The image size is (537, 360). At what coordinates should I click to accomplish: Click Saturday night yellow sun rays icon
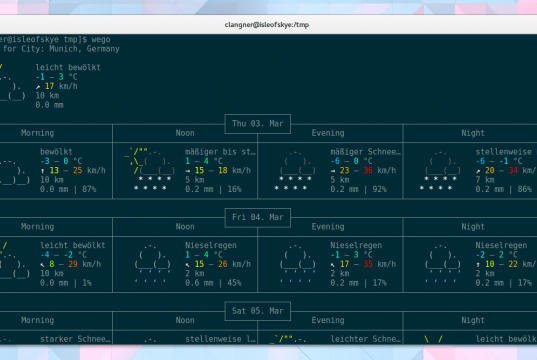[433, 339]
